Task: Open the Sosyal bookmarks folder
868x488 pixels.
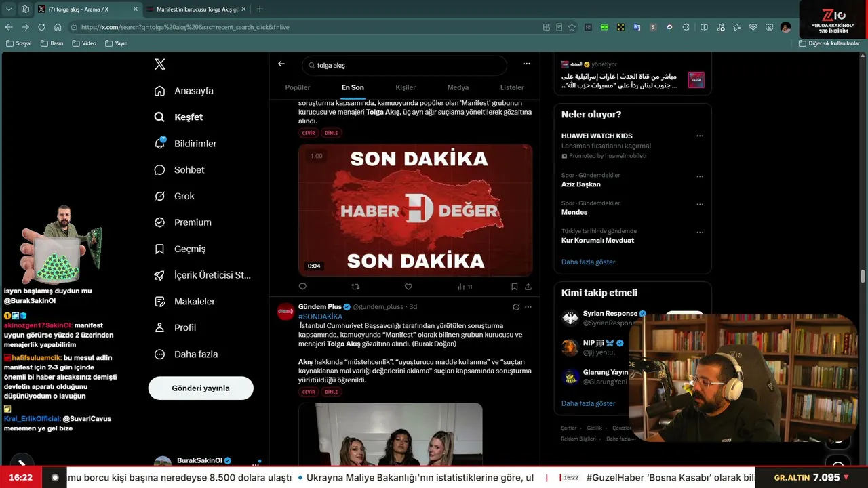Action: click(19, 43)
